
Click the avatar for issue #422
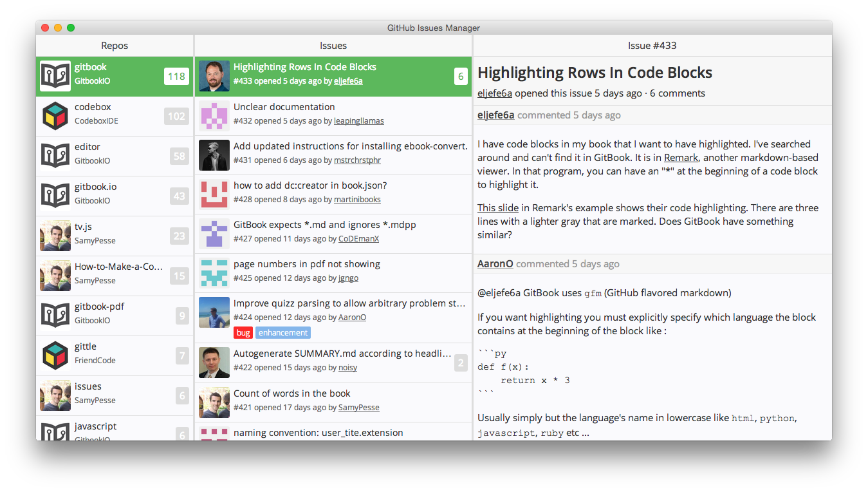[x=214, y=363]
